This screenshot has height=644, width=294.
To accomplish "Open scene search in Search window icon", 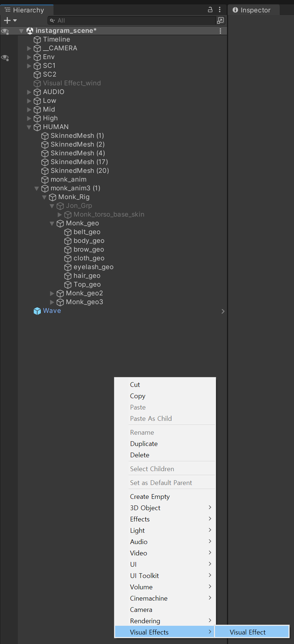I will [x=220, y=21].
